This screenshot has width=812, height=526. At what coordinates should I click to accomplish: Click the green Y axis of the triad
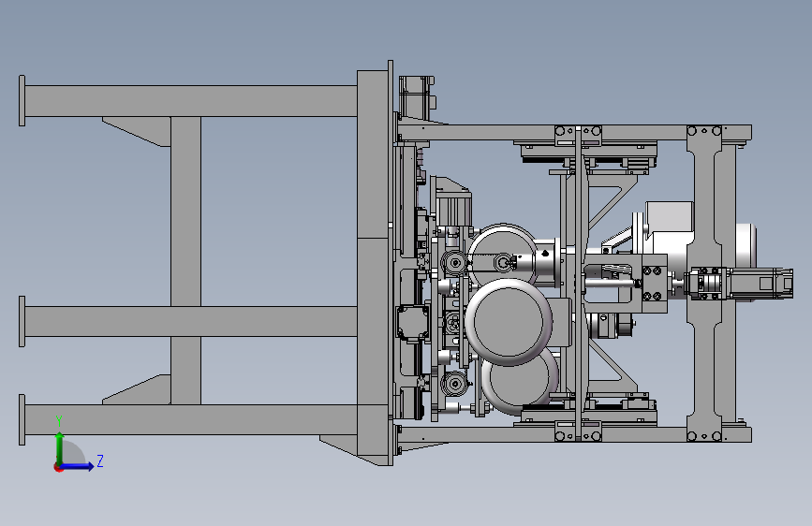pos(60,447)
